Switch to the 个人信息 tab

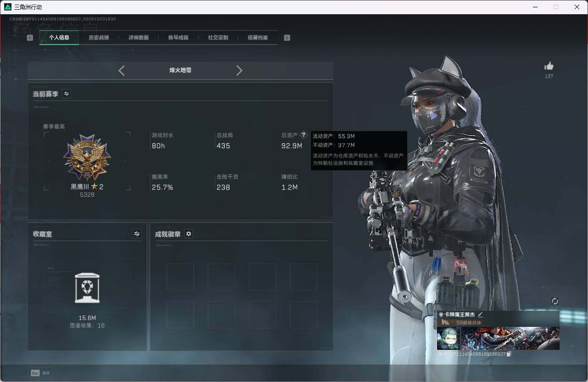tap(59, 38)
